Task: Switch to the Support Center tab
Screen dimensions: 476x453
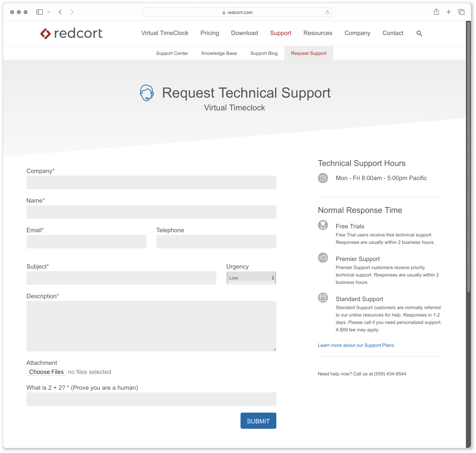Action: click(172, 53)
